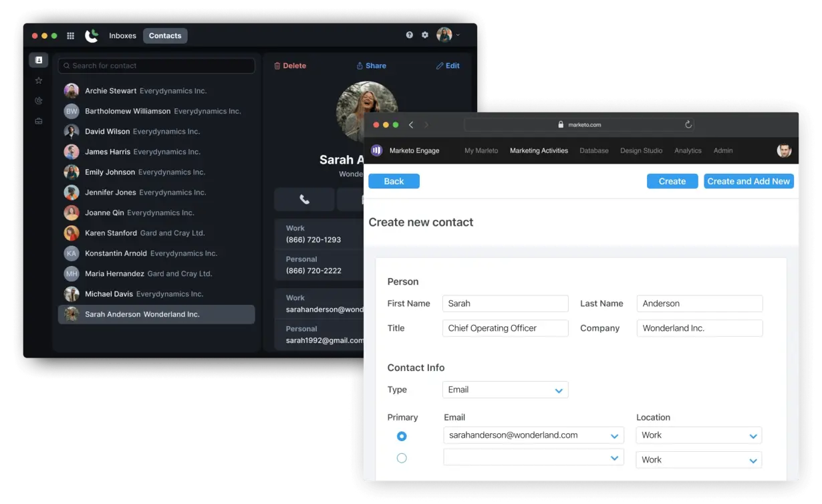Screen dimensions: 822x504
Task: Open the sarahanderson@wonderland.com email dropdown
Action: 614,436
